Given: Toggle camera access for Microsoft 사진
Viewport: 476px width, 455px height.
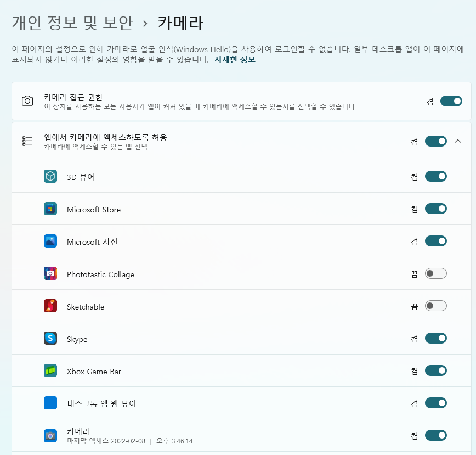Looking at the screenshot, I should (435, 241).
